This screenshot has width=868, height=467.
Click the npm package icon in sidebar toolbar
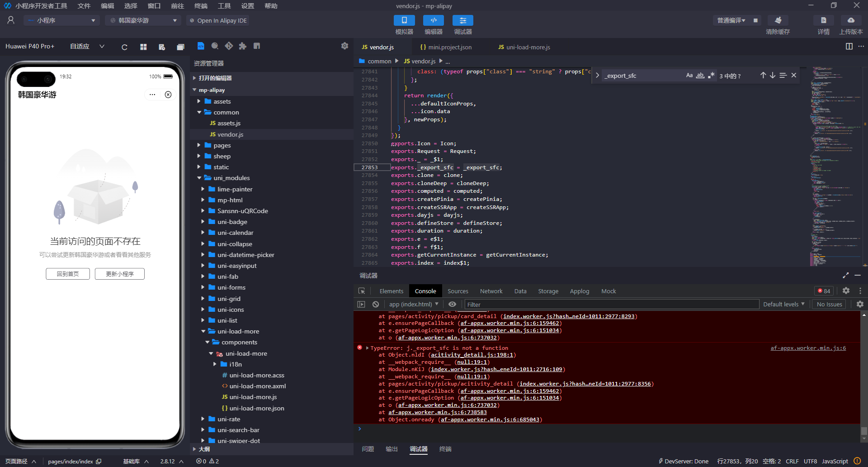(x=257, y=46)
